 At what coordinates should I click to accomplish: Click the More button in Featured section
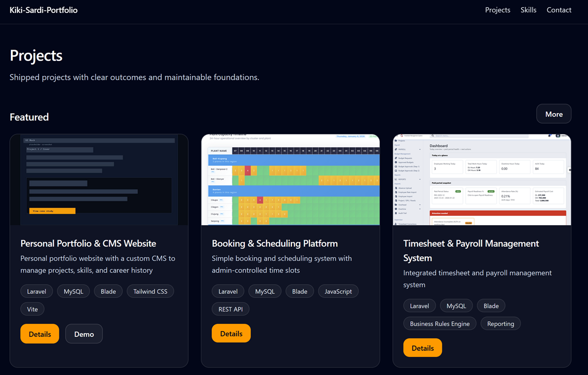click(x=553, y=114)
